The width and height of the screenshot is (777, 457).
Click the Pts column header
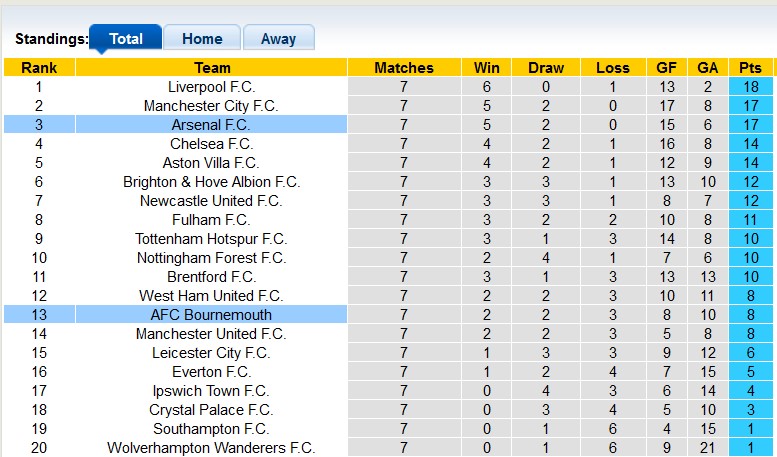tap(750, 68)
